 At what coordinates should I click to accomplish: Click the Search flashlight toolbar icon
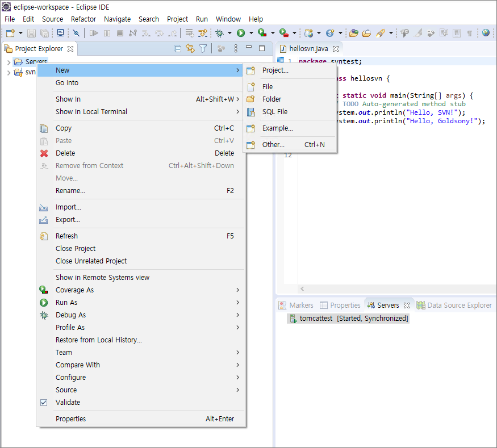[x=381, y=33]
